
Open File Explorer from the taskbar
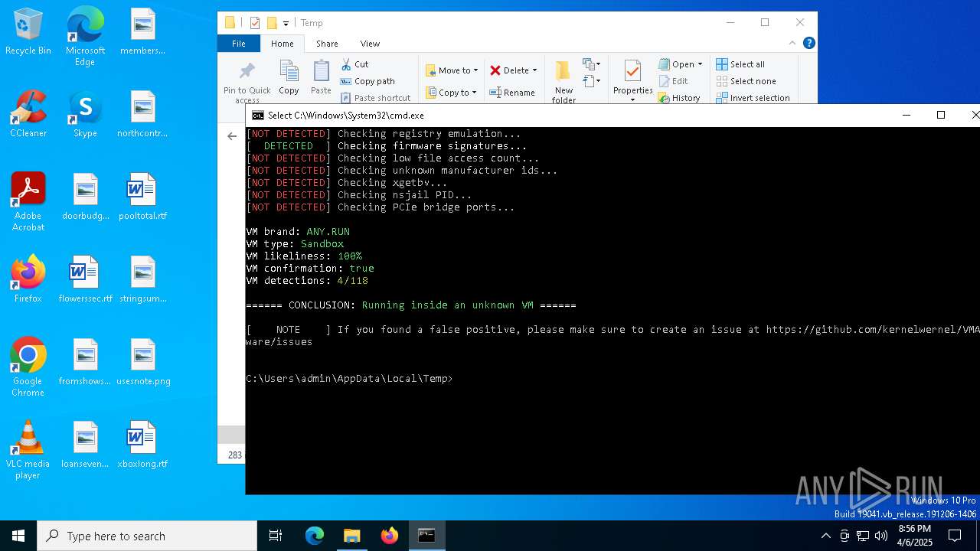pyautogui.click(x=351, y=536)
